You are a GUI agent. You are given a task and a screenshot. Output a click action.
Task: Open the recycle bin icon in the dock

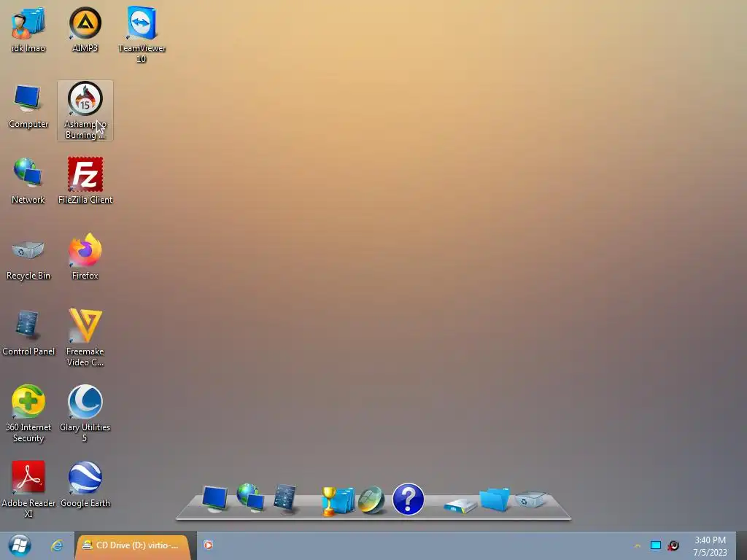tap(530, 499)
